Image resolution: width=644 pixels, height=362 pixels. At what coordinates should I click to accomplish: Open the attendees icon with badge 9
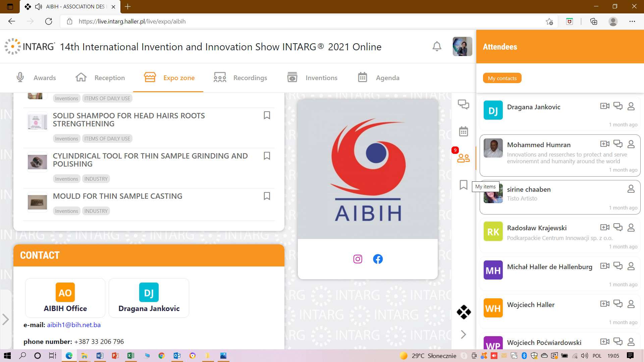click(x=463, y=158)
